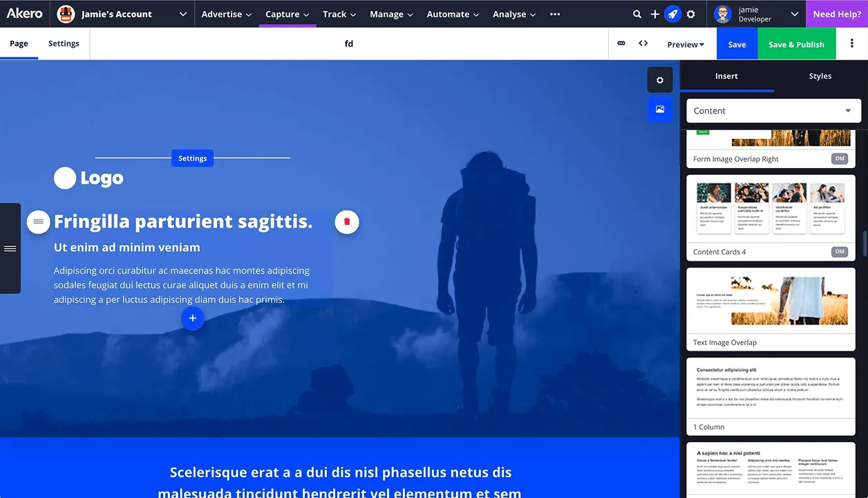Delete the heading with red trash icon
This screenshot has width=868, height=498.
coord(347,221)
